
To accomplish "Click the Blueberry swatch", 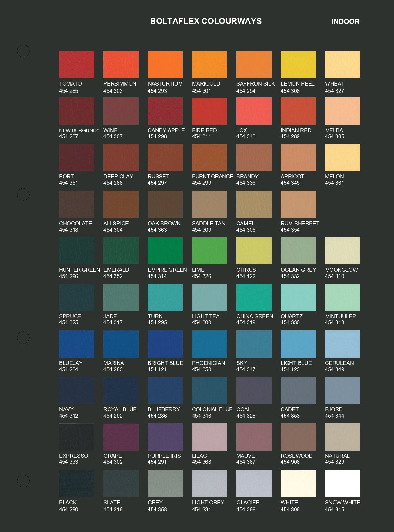I will click(165, 390).
